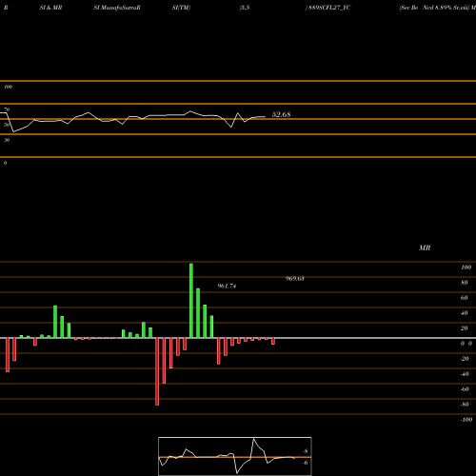Click the MR axis label 80
The image size is (476, 476).
click(465, 283)
